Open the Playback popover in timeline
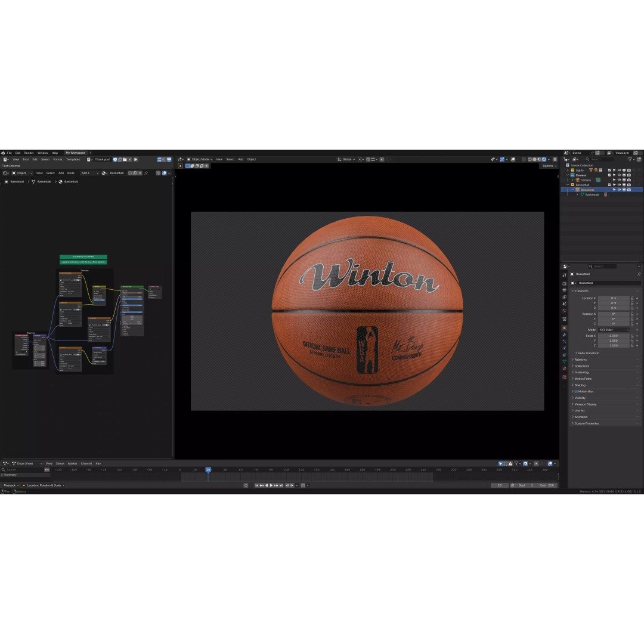This screenshot has width=644, height=644. point(11,485)
